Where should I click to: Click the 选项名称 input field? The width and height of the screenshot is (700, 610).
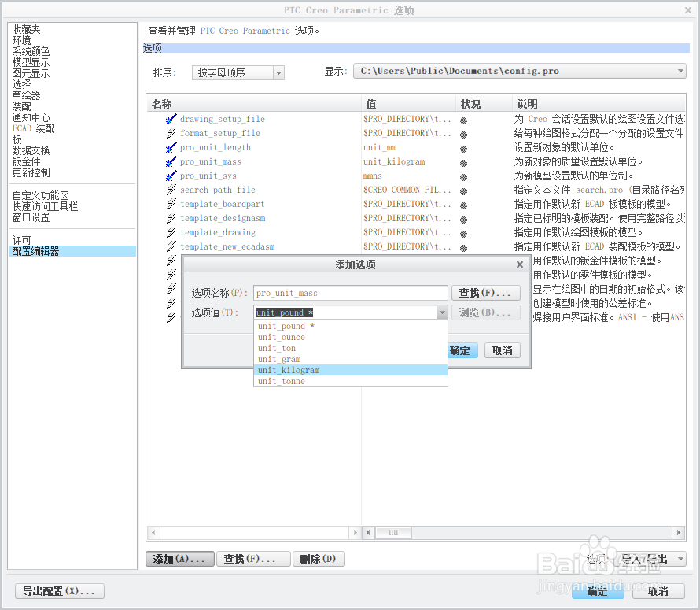(x=351, y=293)
